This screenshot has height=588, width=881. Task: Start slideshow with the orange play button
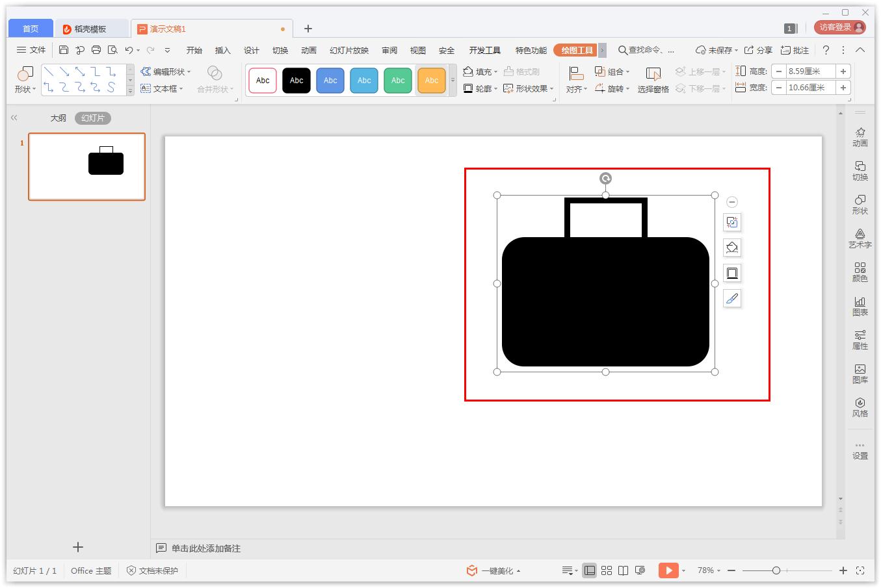coord(668,570)
